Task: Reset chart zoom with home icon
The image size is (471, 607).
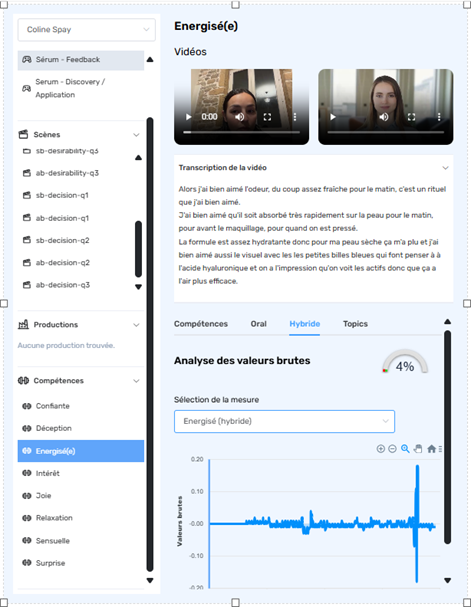Action: [431, 449]
